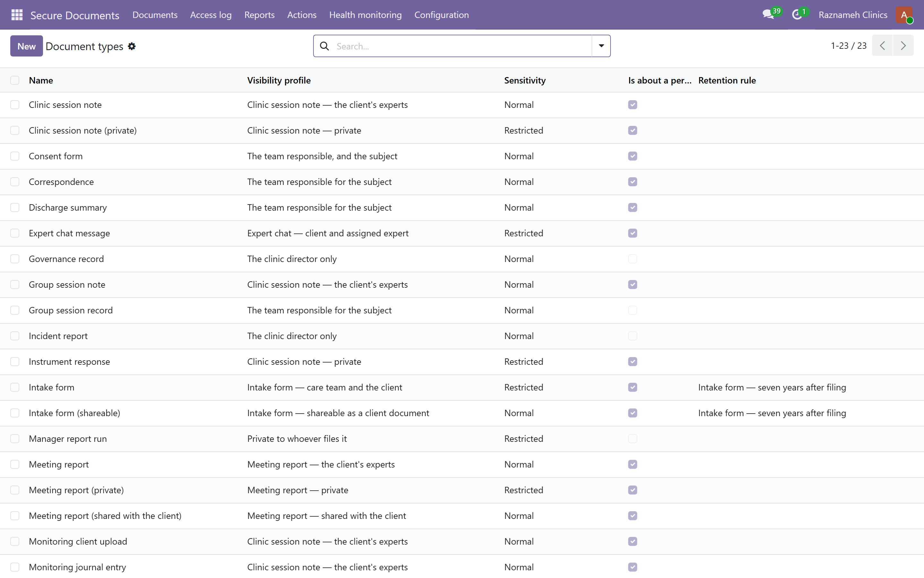Click 'Private to whoever files it' cell
Image resolution: width=924 pixels, height=578 pixels.
pyautogui.click(x=297, y=438)
